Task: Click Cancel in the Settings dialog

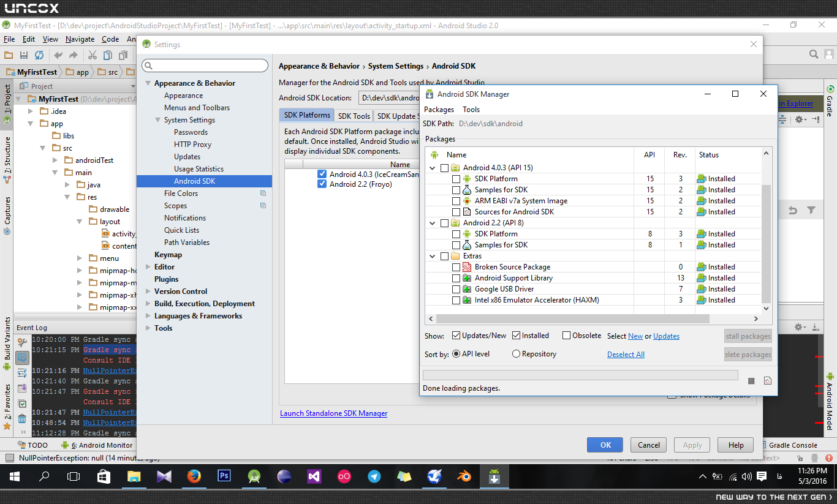Action: click(649, 445)
